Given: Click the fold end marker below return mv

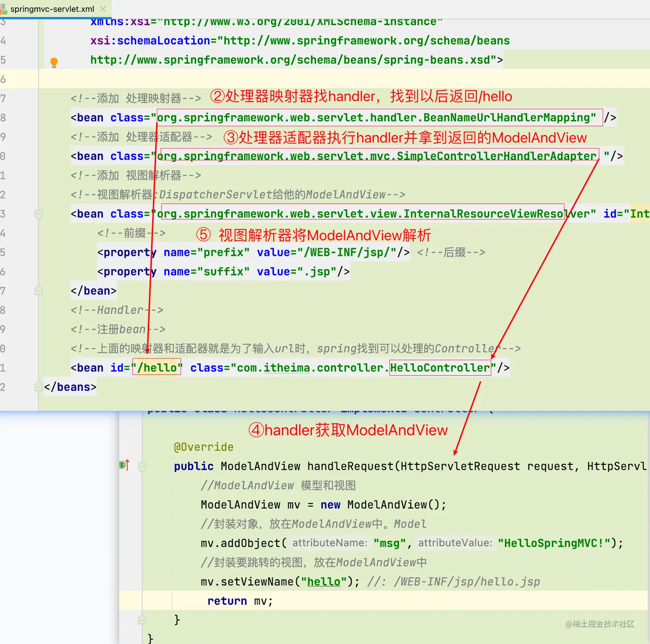Looking at the screenshot, I should (142, 619).
